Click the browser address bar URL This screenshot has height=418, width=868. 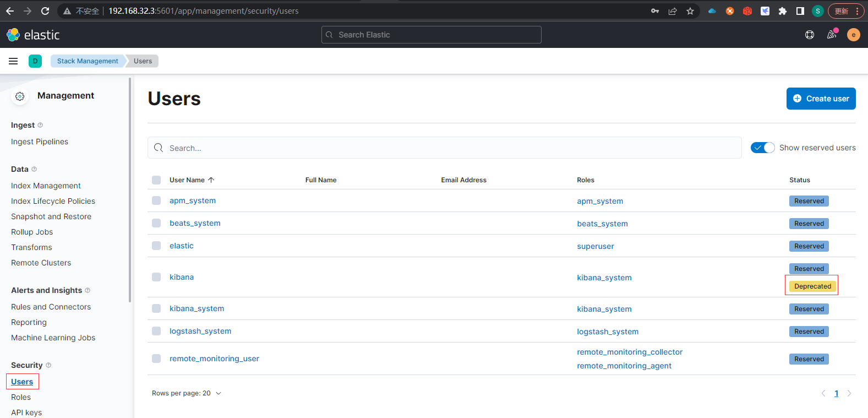(x=203, y=11)
